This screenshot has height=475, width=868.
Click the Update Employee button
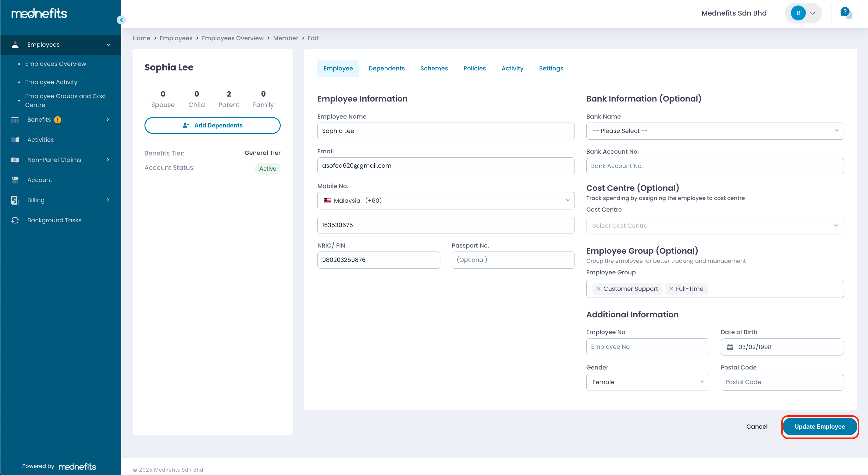point(820,427)
